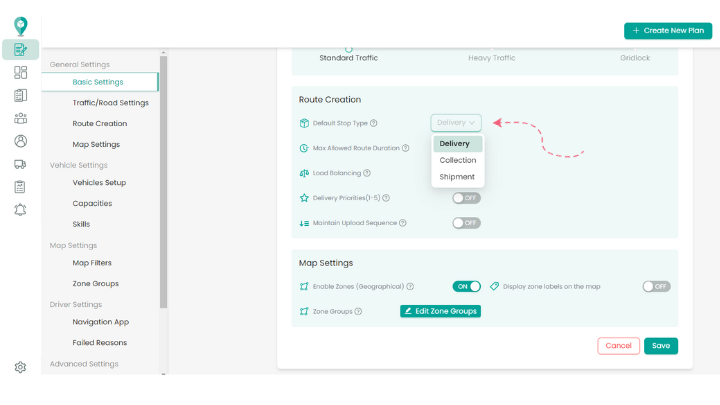Click the settings gear icon

(20, 367)
